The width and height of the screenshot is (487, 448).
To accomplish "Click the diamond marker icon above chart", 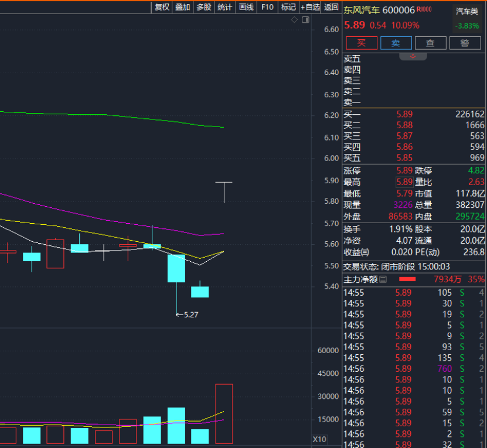I will pos(294,20).
